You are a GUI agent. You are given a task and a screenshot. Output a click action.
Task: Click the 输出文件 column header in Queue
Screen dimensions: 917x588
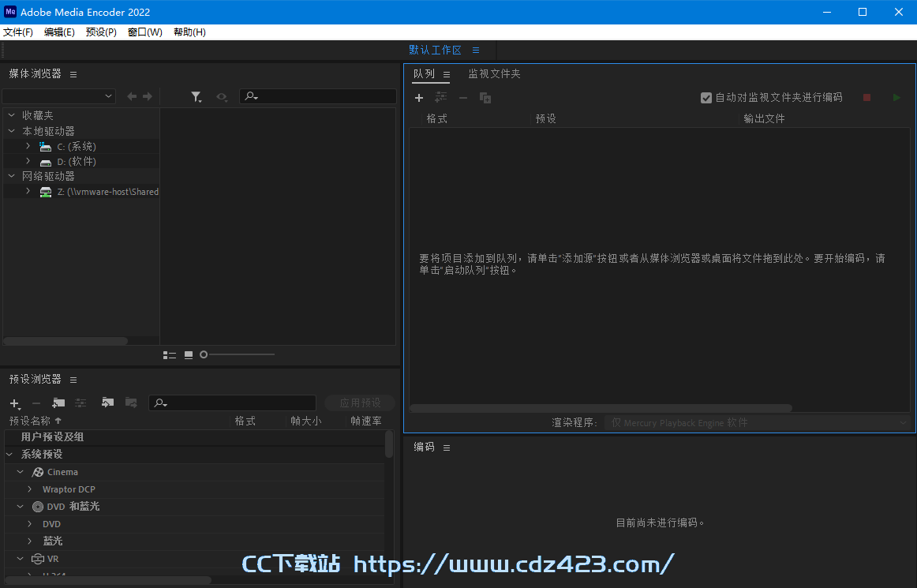[764, 118]
